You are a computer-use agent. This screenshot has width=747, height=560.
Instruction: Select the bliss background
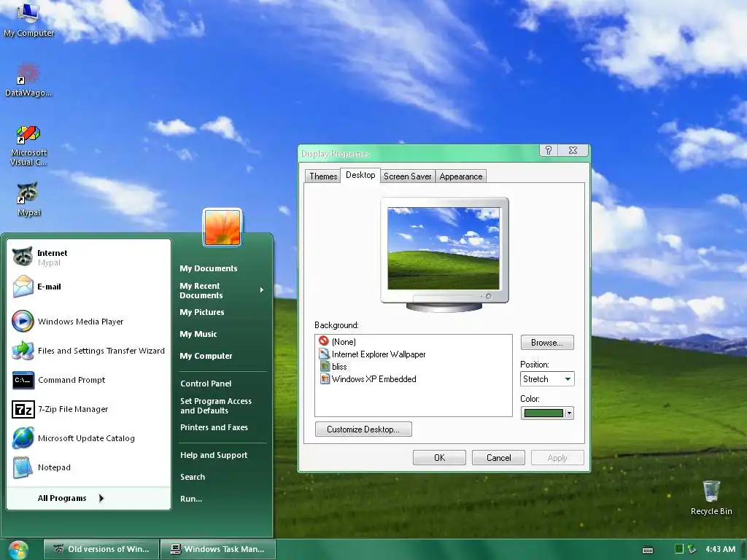click(x=333, y=366)
